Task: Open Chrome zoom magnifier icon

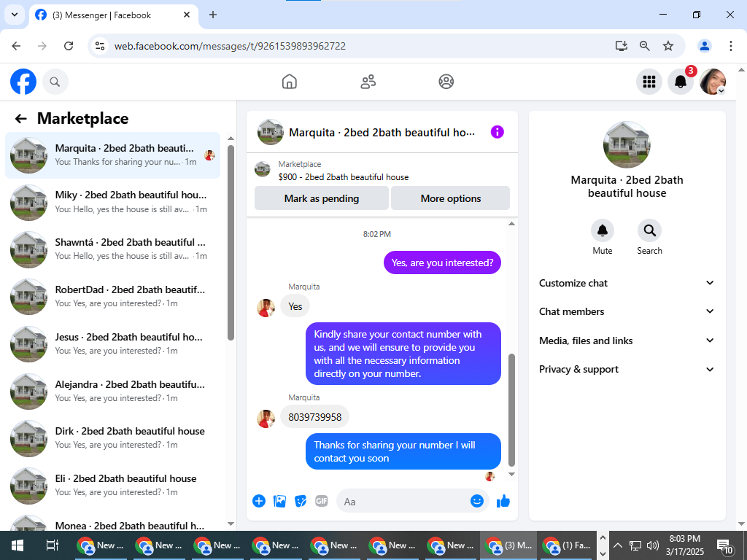Action: coord(644,46)
